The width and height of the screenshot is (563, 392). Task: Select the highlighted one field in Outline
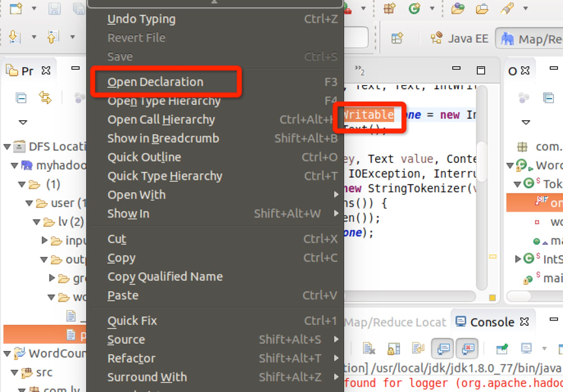click(x=534, y=203)
